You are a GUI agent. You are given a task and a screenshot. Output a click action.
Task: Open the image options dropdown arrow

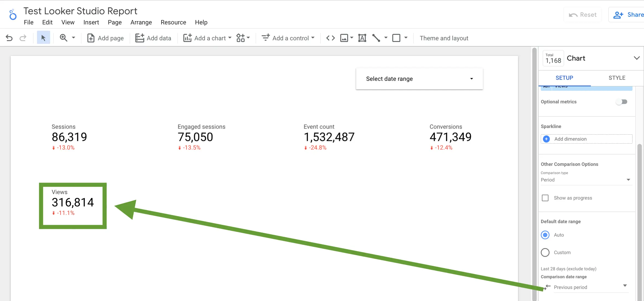(352, 38)
